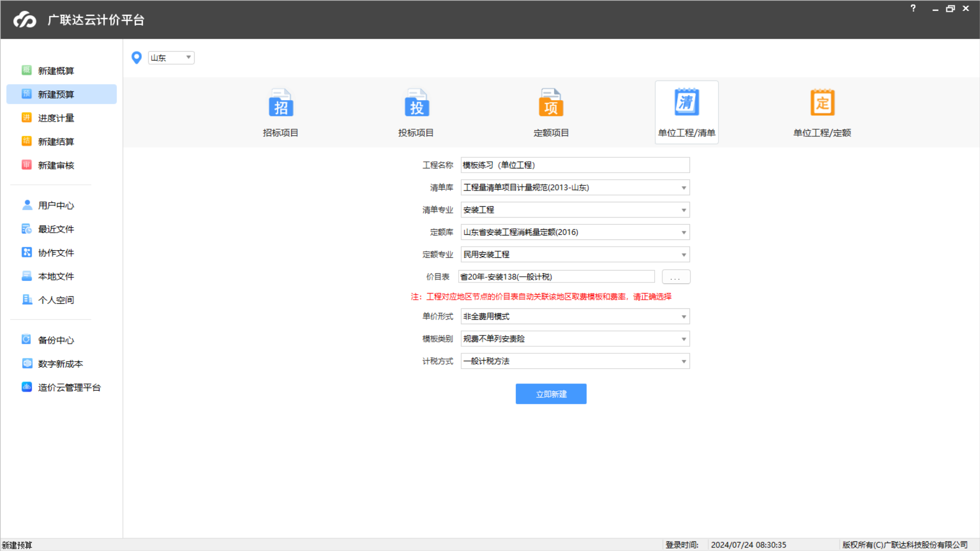Click the 备份中心 label
980x551 pixels.
[56, 340]
